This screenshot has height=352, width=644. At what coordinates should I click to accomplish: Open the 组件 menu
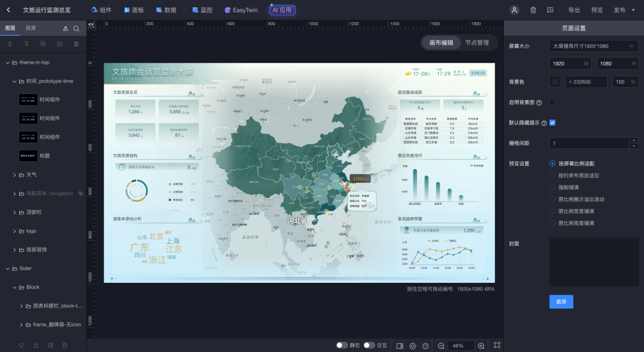pos(101,10)
